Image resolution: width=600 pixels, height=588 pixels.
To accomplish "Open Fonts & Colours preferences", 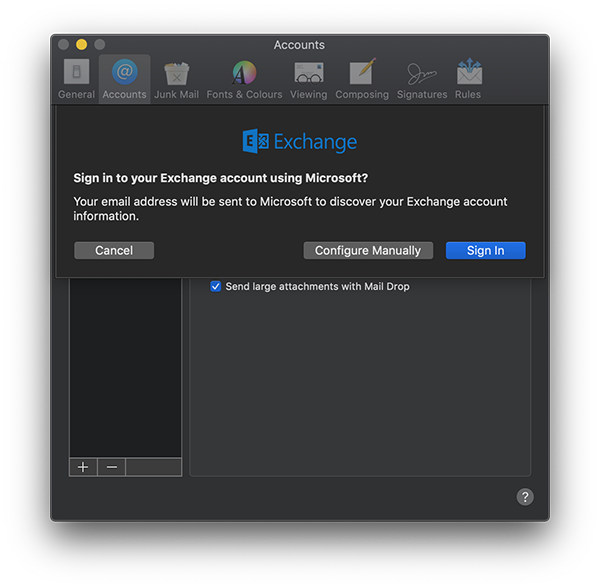I will pos(244,79).
